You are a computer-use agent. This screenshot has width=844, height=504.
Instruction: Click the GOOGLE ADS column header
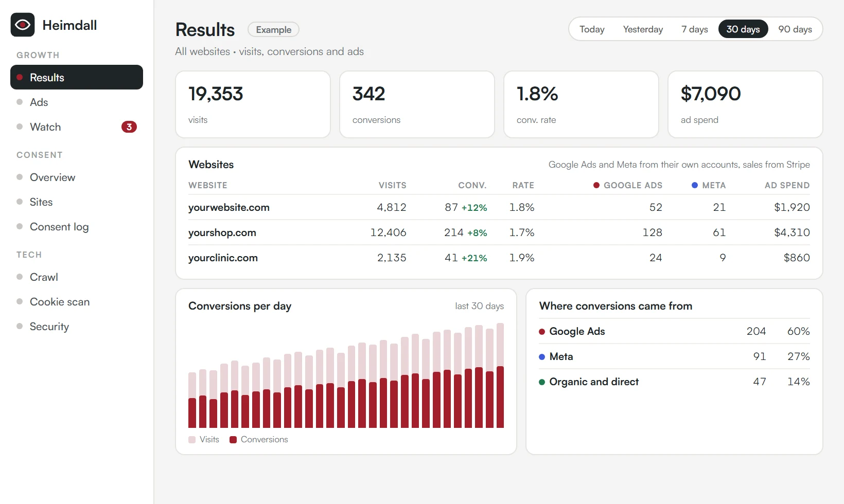tap(628, 185)
